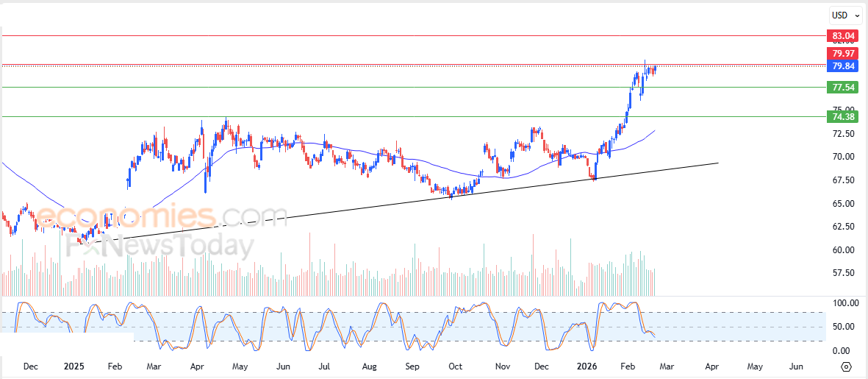Click the Feb label after 2025
Viewport: 868px width, 379px height.
click(x=115, y=366)
